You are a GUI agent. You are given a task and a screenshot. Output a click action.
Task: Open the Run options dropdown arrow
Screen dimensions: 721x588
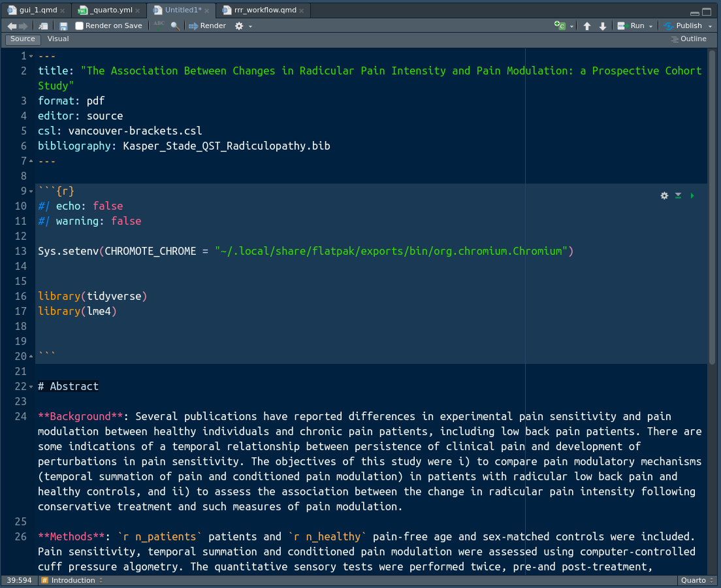click(x=650, y=27)
